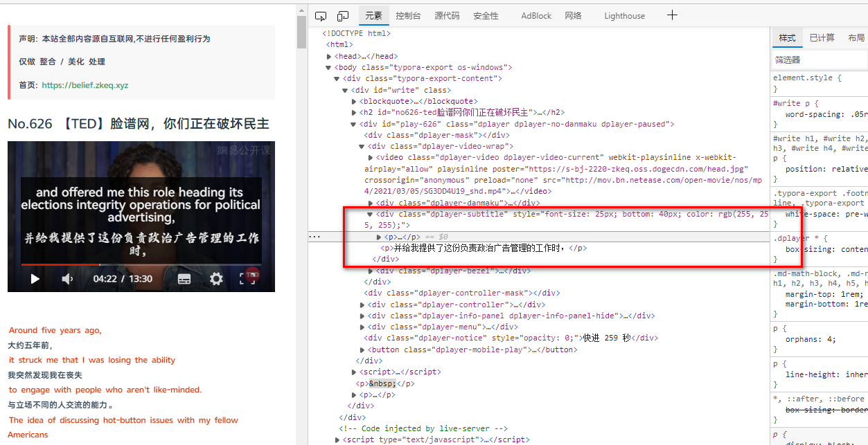Open the AdBlock tab
This screenshot has width=868, height=445.
pos(536,16)
